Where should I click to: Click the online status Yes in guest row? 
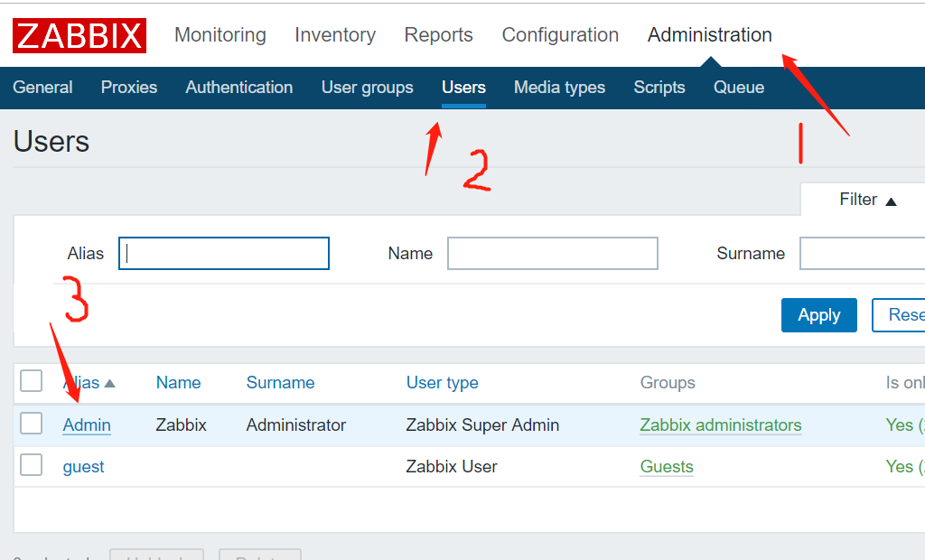pyautogui.click(x=899, y=467)
